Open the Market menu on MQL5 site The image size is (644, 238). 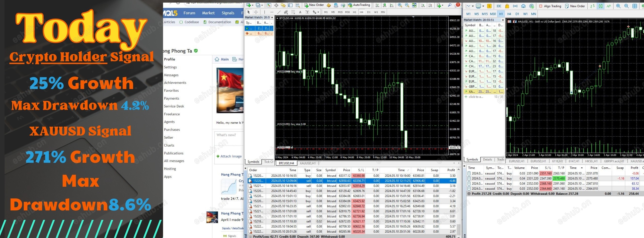coord(208,13)
